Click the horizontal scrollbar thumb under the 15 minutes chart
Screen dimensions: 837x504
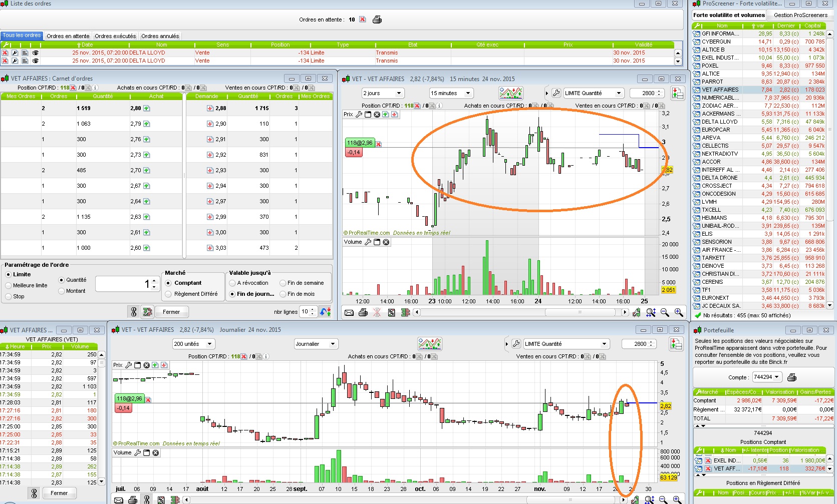point(580,312)
